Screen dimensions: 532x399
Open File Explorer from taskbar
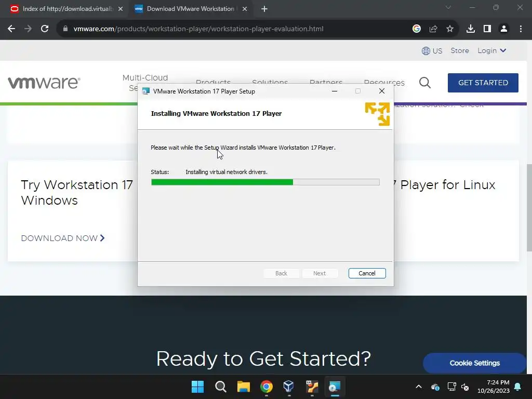tap(243, 387)
